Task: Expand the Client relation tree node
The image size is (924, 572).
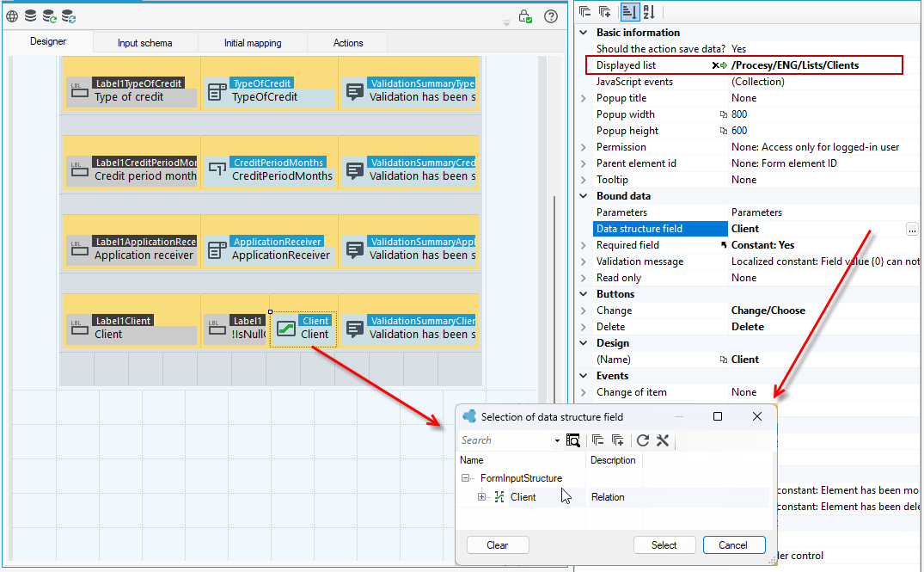Action: tap(481, 497)
